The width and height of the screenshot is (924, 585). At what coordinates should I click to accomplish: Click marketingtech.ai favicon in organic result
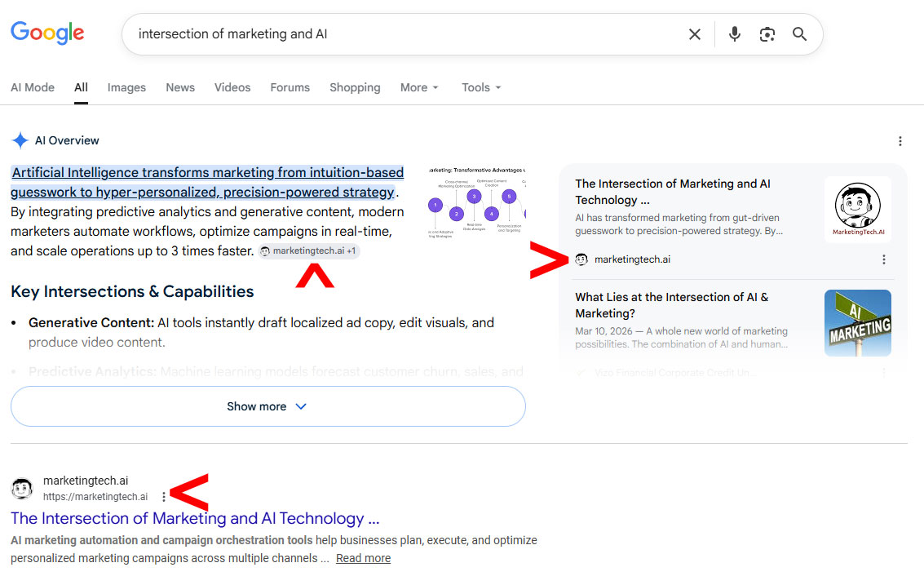pos(22,488)
